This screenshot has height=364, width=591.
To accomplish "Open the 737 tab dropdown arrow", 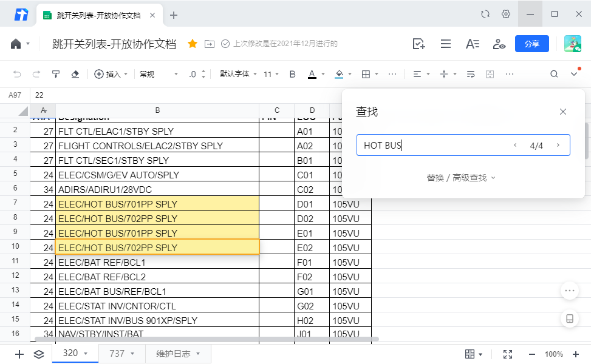I will (x=132, y=354).
